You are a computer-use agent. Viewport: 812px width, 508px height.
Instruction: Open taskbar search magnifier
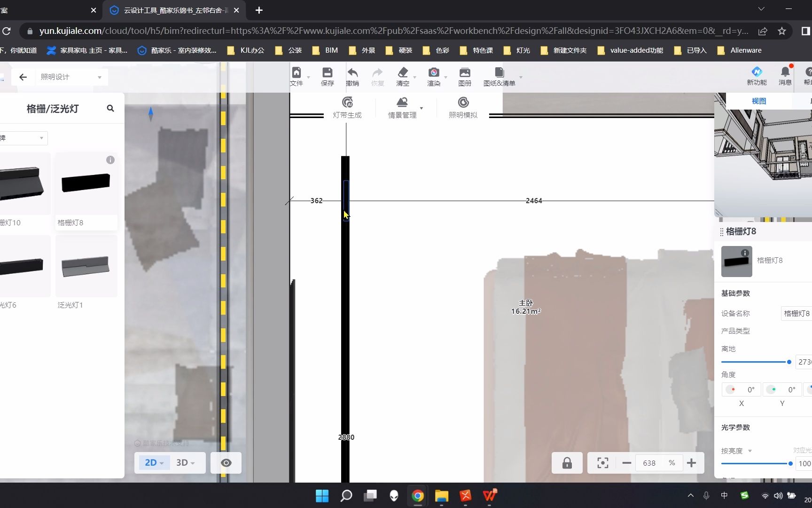click(346, 496)
